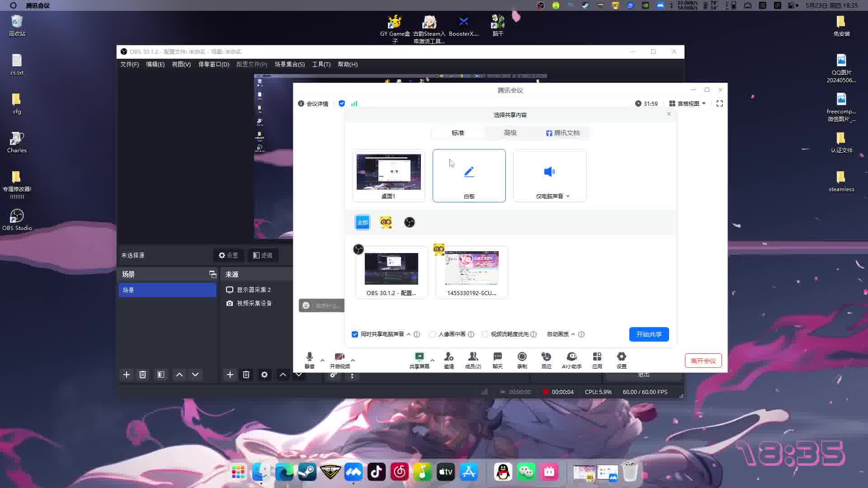Open the invite participants icon
The height and width of the screenshot is (488, 868).
[x=448, y=357]
